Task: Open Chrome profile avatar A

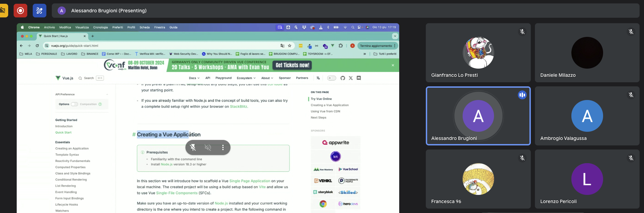Action: 353,46
